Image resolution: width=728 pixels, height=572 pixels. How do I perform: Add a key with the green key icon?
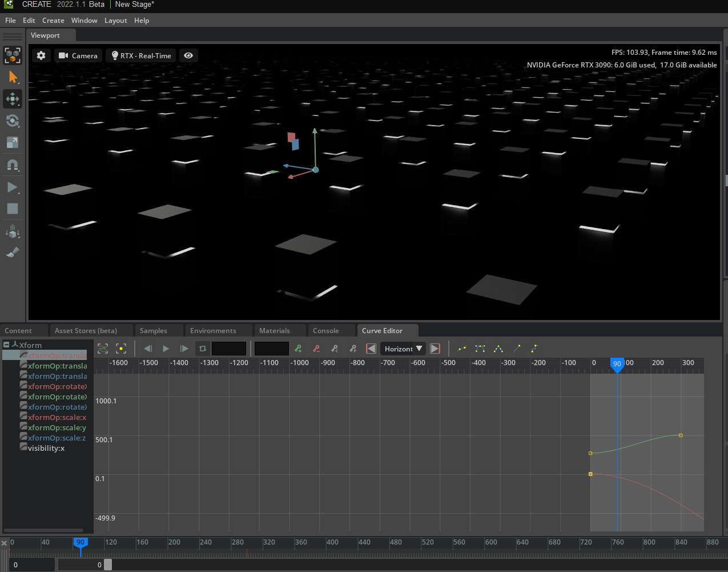pyautogui.click(x=297, y=348)
